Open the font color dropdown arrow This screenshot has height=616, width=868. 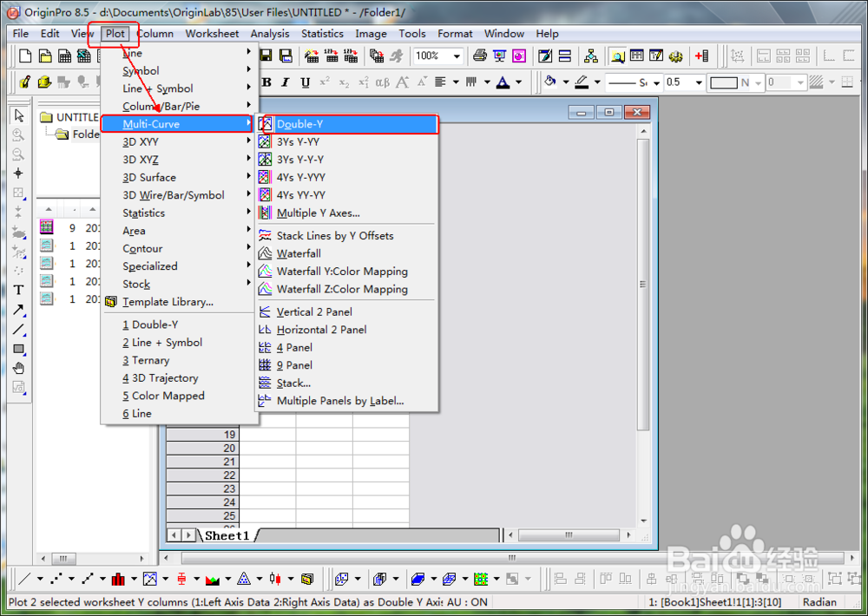pos(519,82)
